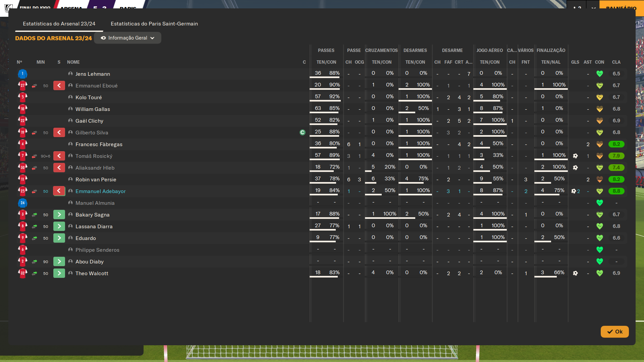644x362 pixels.
Task: Open the Informação Geral view dropdown
Action: pyautogui.click(x=127, y=38)
